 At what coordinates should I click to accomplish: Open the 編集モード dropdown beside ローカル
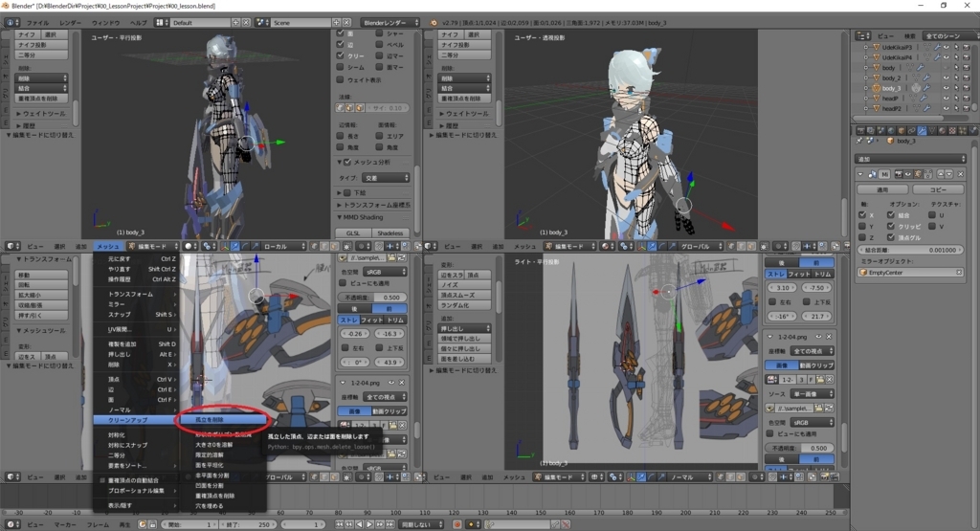[x=153, y=247]
